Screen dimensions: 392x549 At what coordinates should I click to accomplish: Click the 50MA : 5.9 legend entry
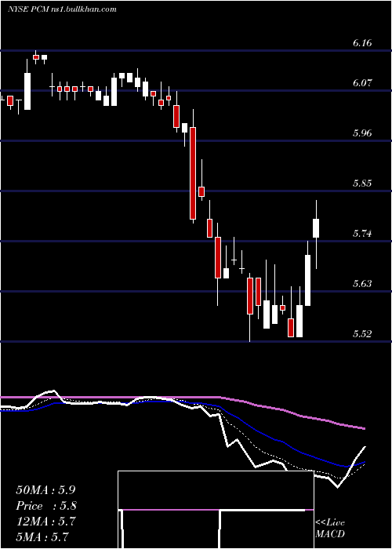45,490
